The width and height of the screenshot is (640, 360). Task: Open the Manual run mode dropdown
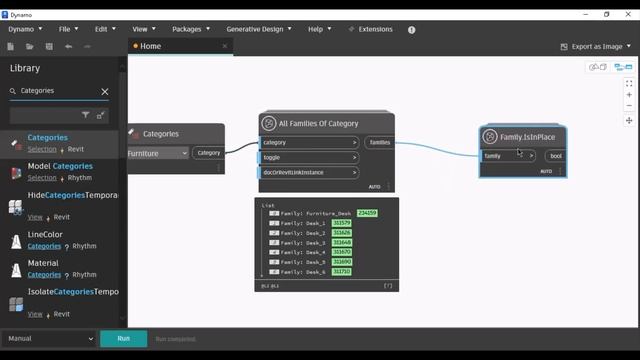(x=50, y=339)
